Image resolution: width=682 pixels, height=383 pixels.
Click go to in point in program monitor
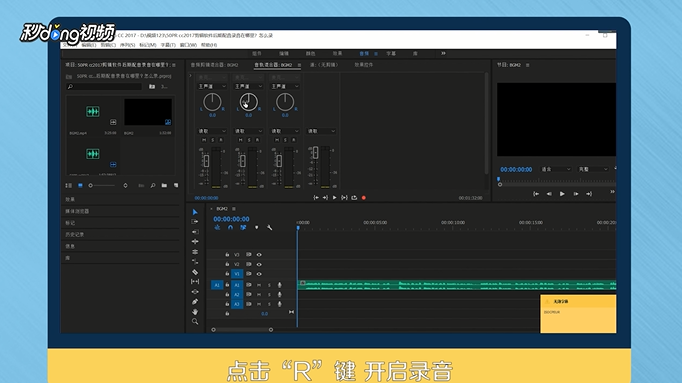[x=536, y=194]
